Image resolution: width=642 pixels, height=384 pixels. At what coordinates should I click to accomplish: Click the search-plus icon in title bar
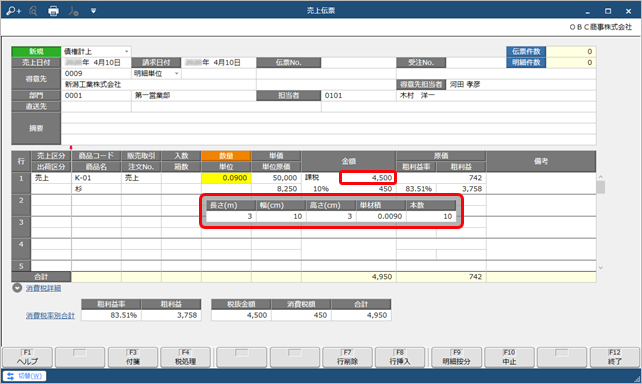(x=14, y=11)
